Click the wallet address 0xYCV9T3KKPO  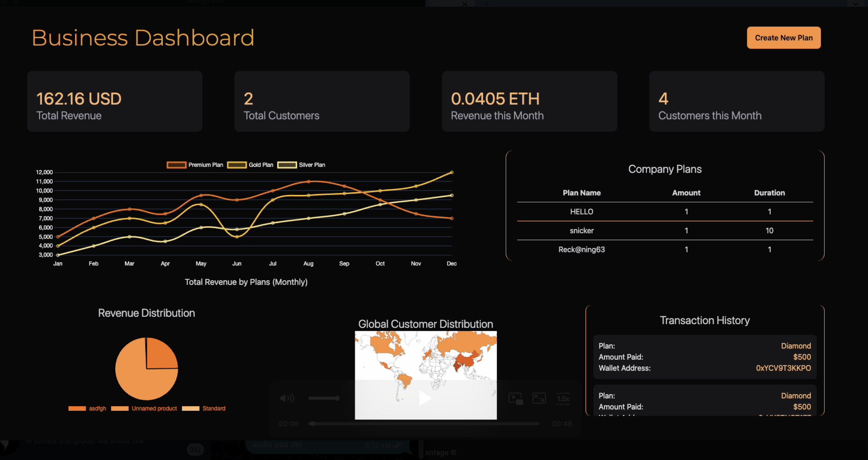click(x=783, y=368)
